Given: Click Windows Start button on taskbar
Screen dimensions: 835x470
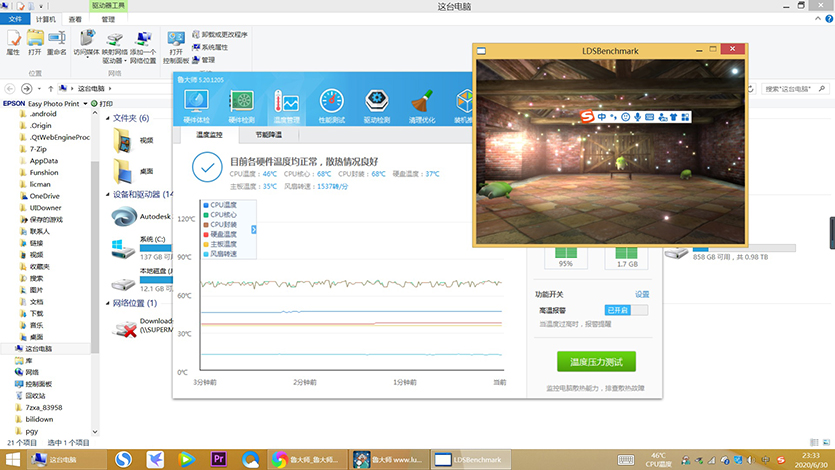Looking at the screenshot, I should (12, 459).
